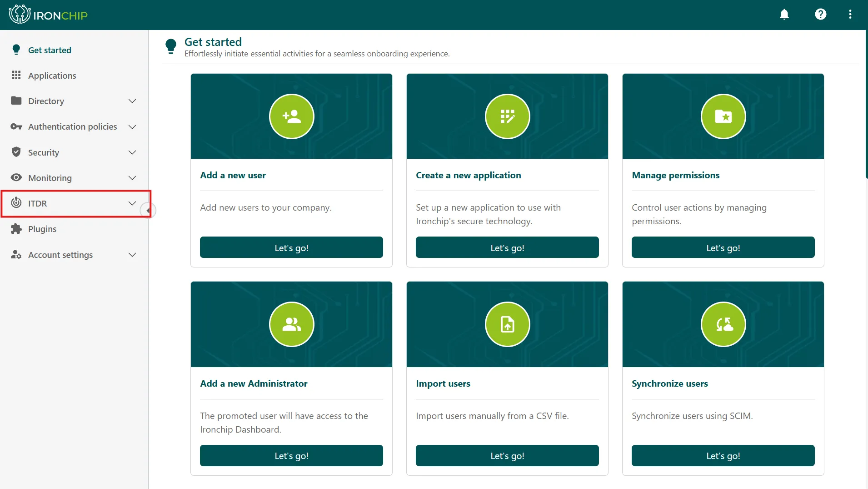The image size is (868, 489).
Task: Expand the Authentication policies chevron
Action: (x=132, y=126)
